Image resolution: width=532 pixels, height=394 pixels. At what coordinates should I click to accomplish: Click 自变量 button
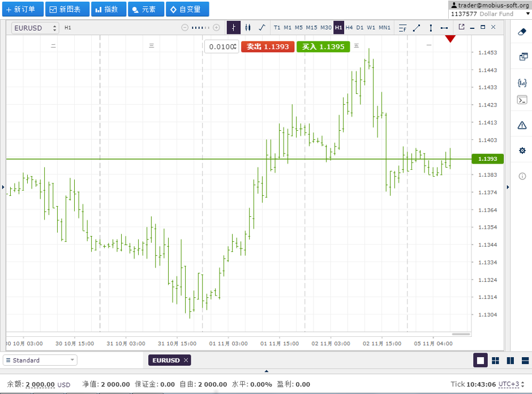pos(187,9)
